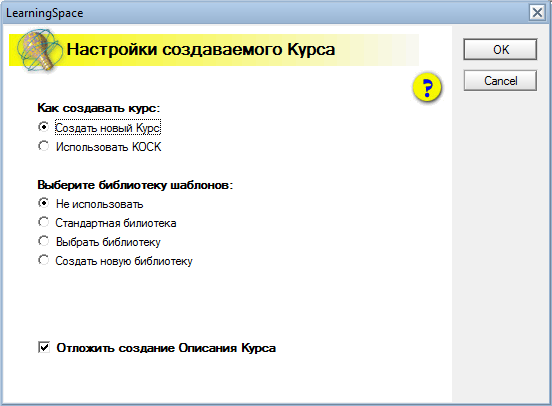Select 'Создать новую библиотеку' radio button

[x=43, y=260]
